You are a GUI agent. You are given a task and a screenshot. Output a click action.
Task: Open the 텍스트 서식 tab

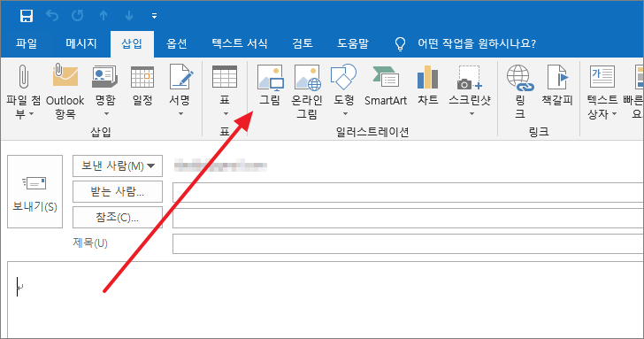coord(240,43)
